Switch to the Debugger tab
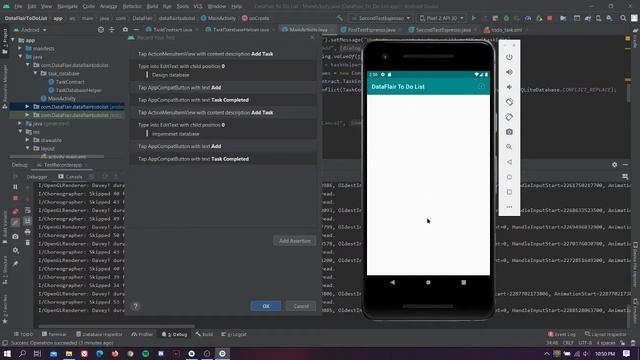Viewport: 640px width, 360px height. click(37, 177)
